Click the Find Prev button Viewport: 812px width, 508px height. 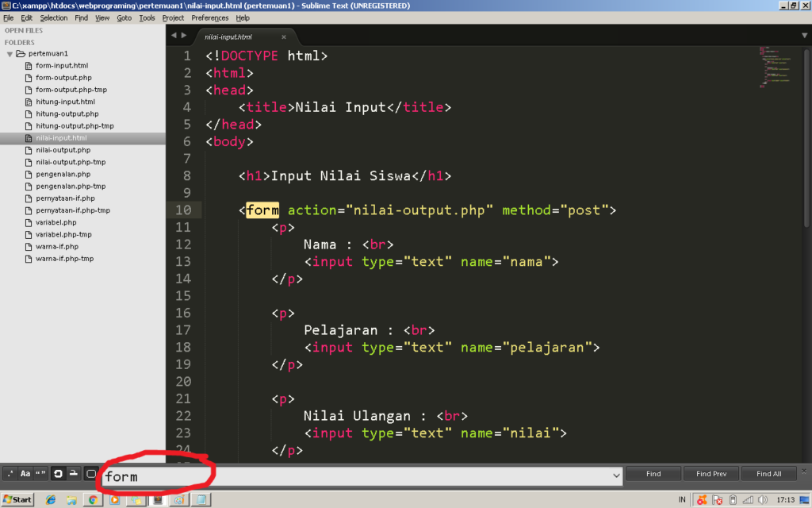[x=711, y=473]
